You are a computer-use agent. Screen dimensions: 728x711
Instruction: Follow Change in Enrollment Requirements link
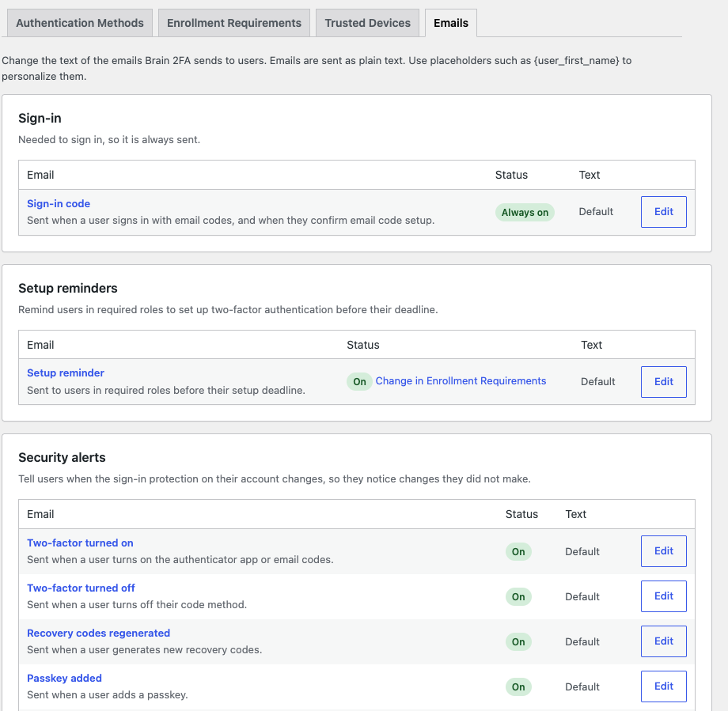[461, 381]
